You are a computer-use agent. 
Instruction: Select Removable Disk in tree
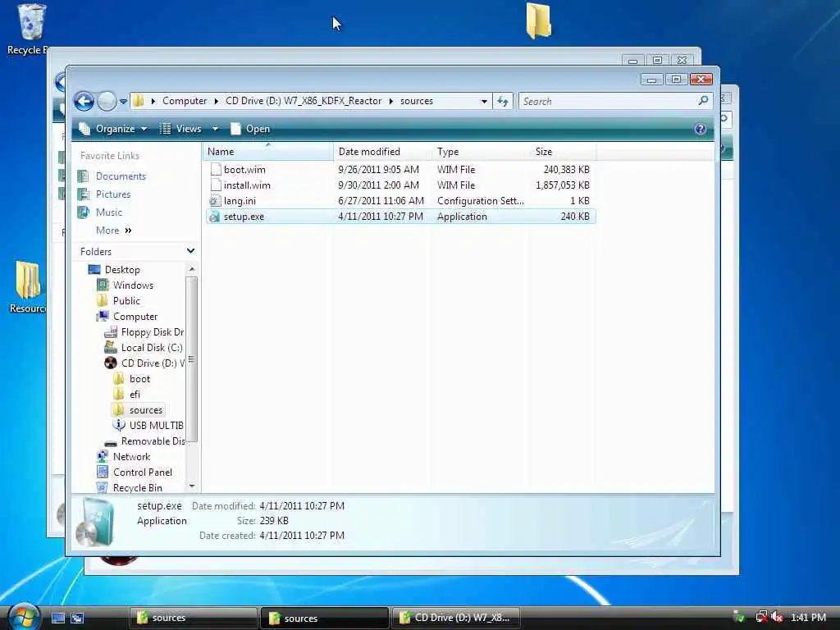[x=153, y=441]
